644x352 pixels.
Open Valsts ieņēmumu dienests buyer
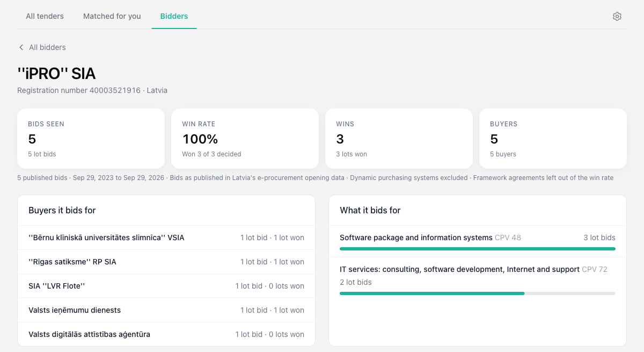coord(166,310)
